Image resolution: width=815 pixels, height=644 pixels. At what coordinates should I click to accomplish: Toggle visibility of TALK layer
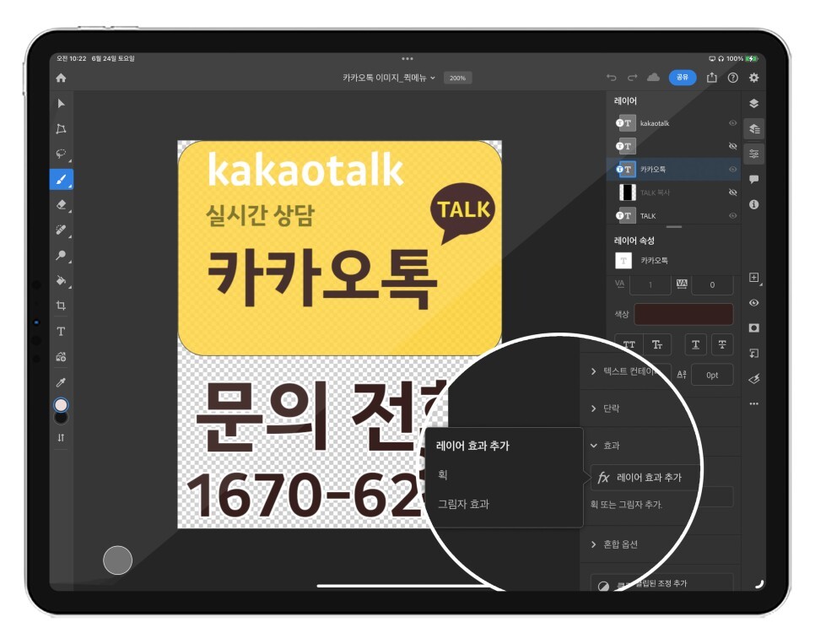coord(732,215)
